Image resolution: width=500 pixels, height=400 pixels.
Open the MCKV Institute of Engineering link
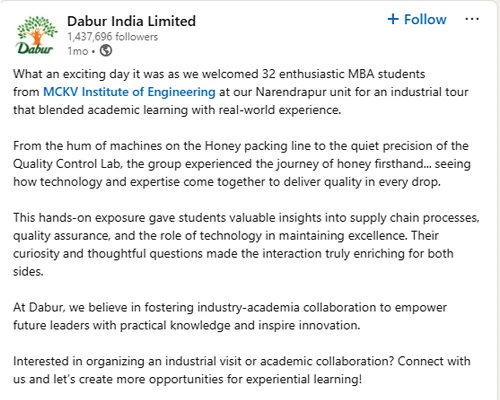click(x=129, y=92)
